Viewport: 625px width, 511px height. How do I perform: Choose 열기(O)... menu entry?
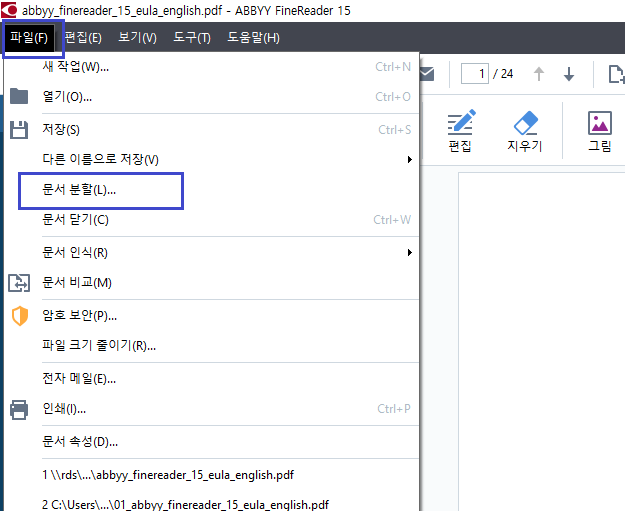(x=211, y=96)
